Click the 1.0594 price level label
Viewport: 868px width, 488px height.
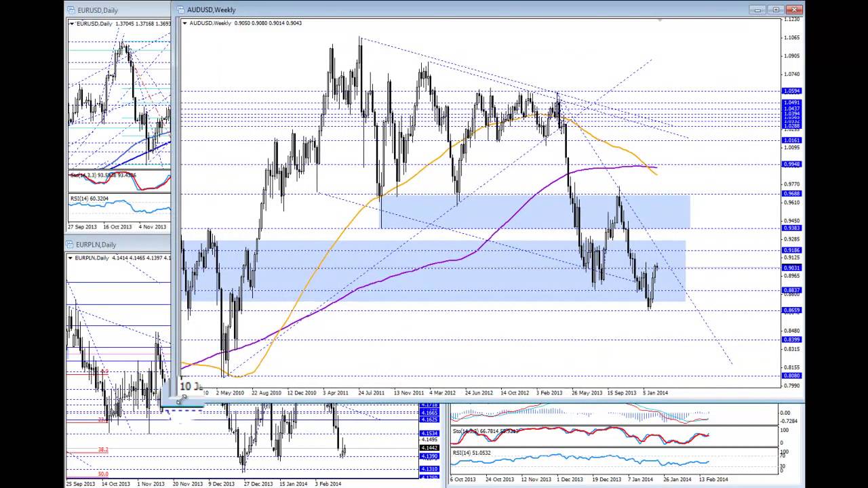(x=791, y=91)
